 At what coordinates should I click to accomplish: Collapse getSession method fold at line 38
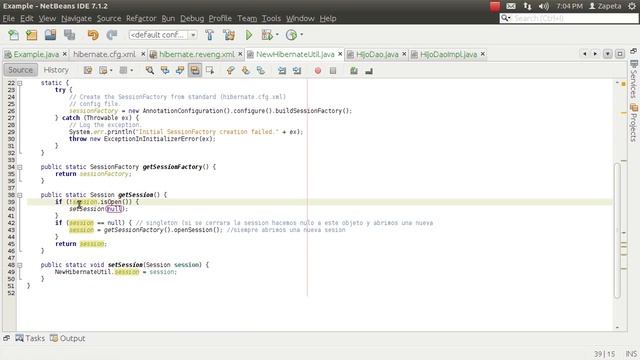[x=20, y=195]
